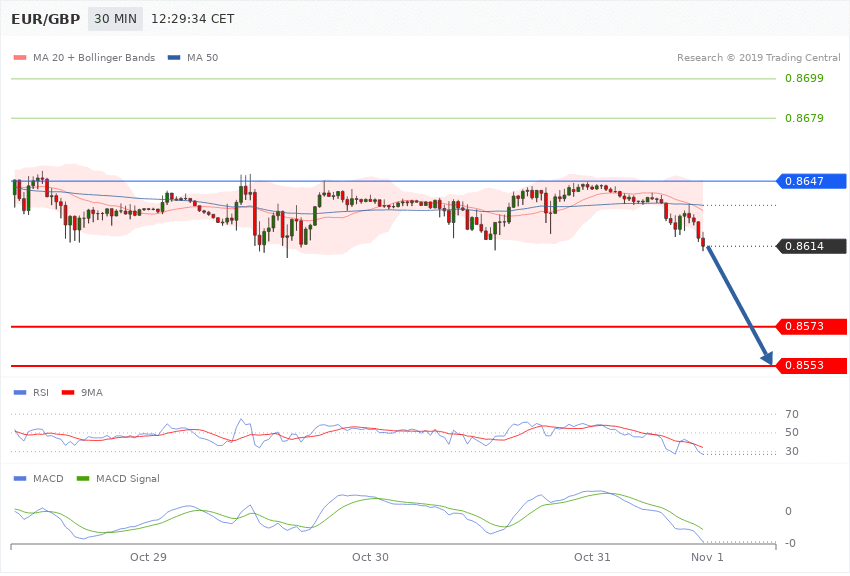This screenshot has width=850, height=576.
Task: Click the RSI legend label
Action: point(41,392)
